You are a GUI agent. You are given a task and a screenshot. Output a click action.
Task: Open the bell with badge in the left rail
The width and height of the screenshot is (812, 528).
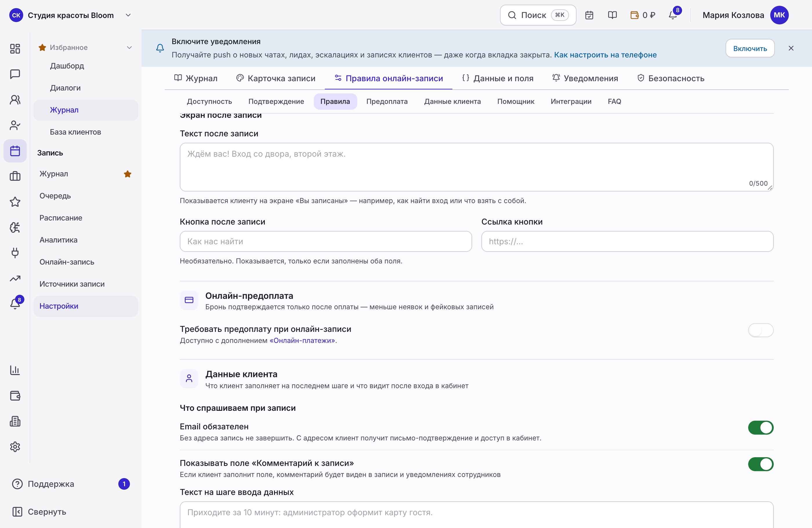click(x=15, y=304)
